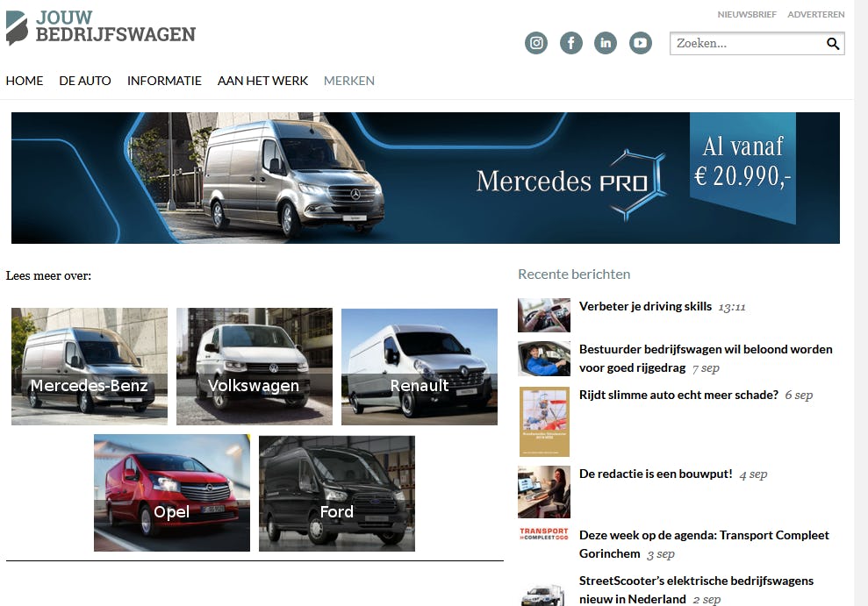
Task: Open the NIEUWSBRIEF link
Action: point(747,14)
